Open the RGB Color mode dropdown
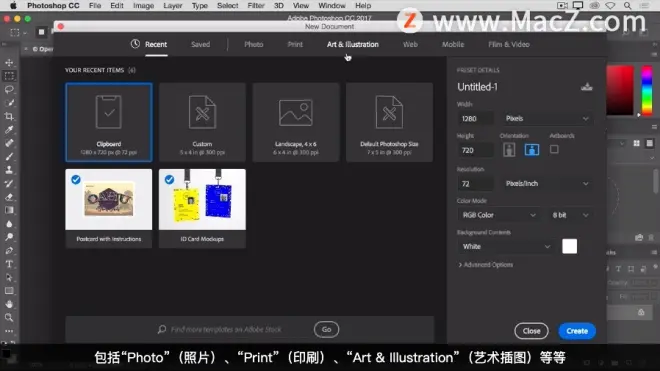Image resolution: width=660 pixels, height=371 pixels. tap(498, 215)
